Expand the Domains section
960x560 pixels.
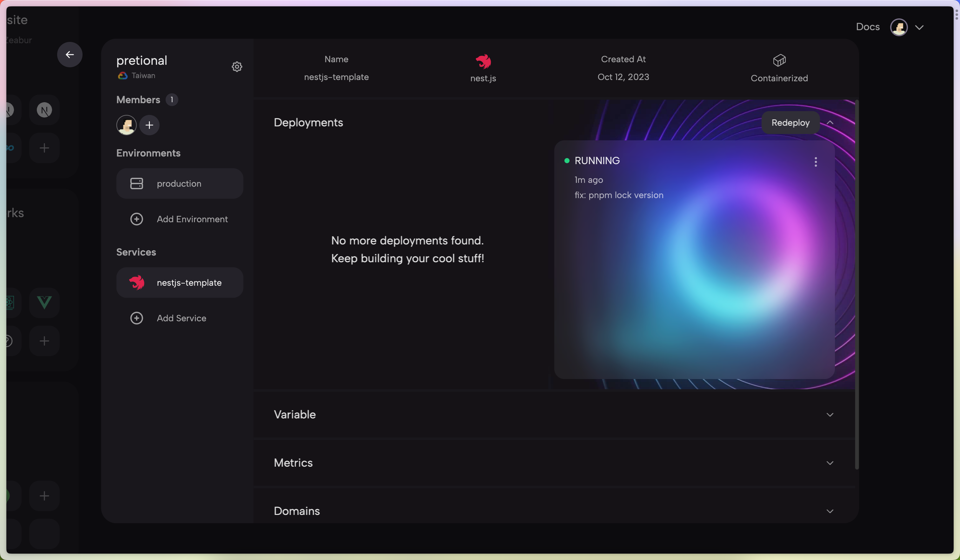[x=830, y=511]
